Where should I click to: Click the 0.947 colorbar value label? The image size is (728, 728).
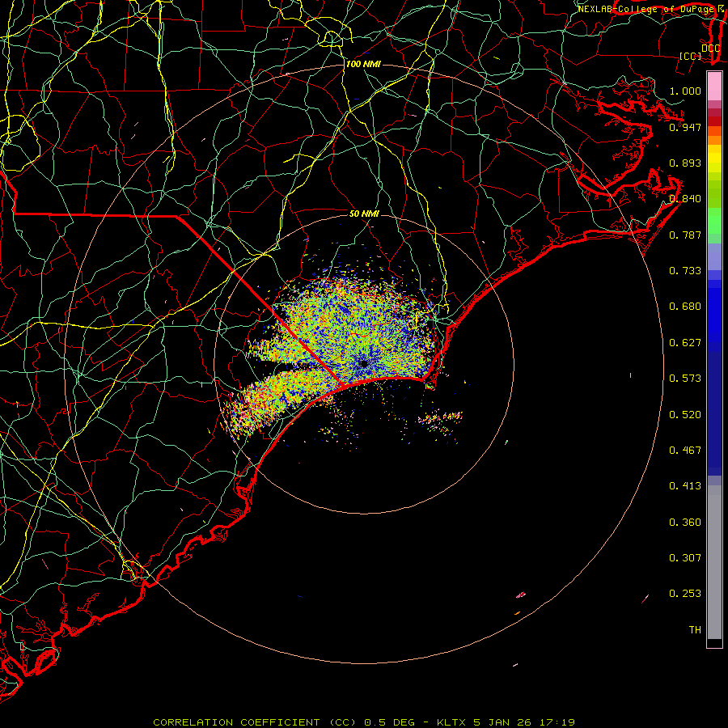tap(685, 127)
